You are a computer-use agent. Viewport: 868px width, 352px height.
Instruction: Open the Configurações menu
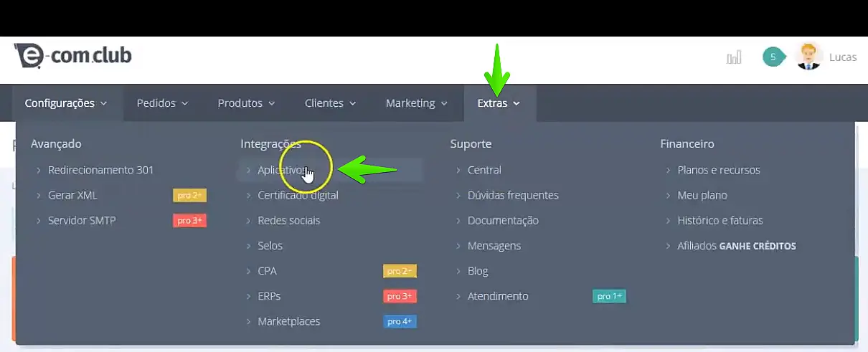click(66, 103)
